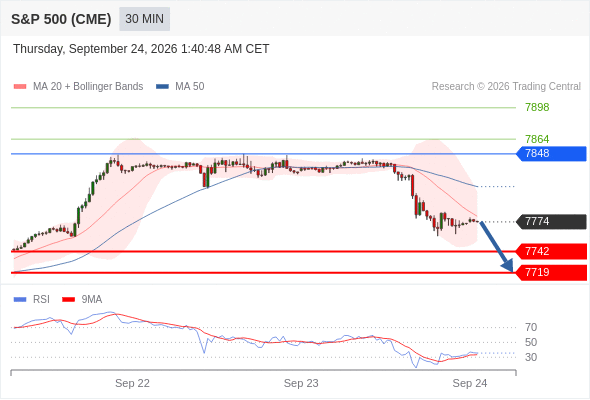
Task: Toggle the MA 20 + Bollinger Bands legend label
Action: click(x=88, y=87)
